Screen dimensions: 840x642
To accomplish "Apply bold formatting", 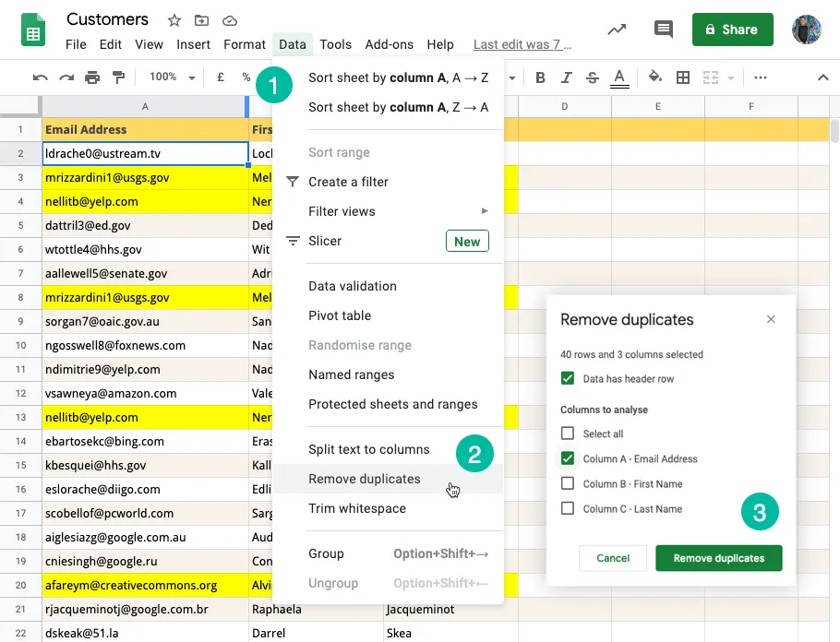I will (540, 77).
